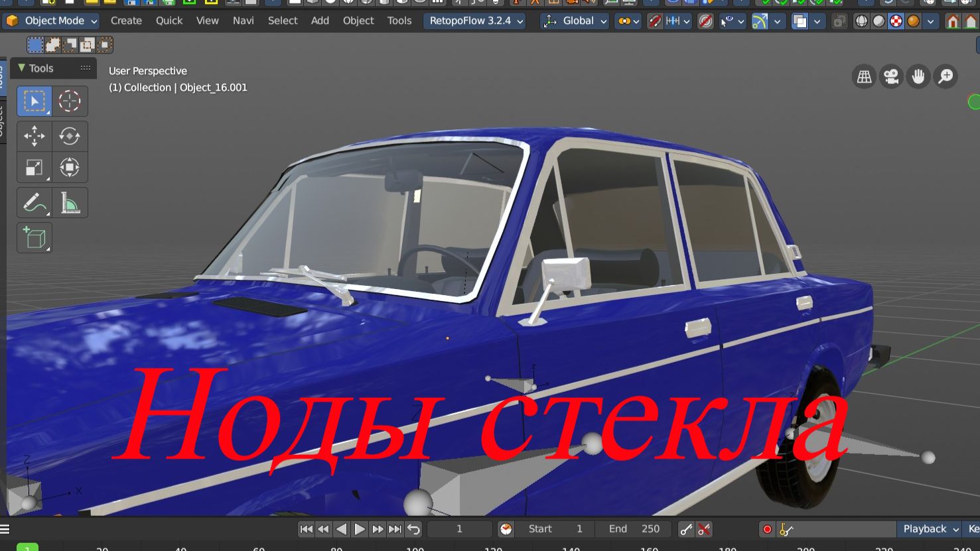Click the pan view hand icon
Image resolution: width=980 pixels, height=551 pixels.
(918, 77)
